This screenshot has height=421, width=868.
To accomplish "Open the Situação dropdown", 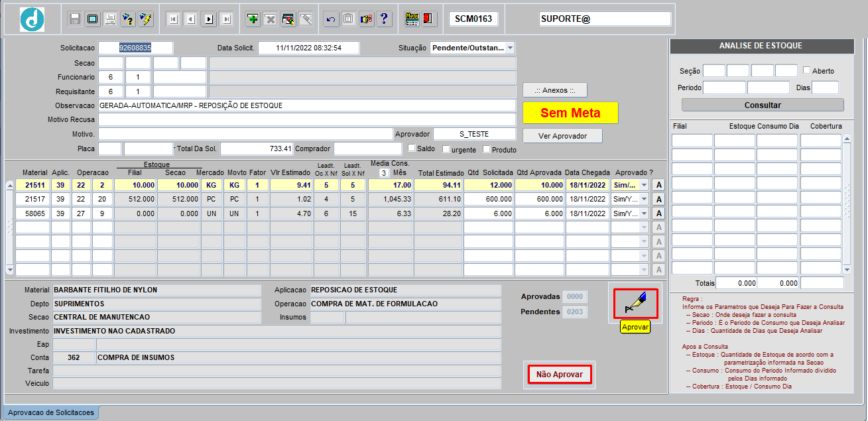I will click(510, 48).
